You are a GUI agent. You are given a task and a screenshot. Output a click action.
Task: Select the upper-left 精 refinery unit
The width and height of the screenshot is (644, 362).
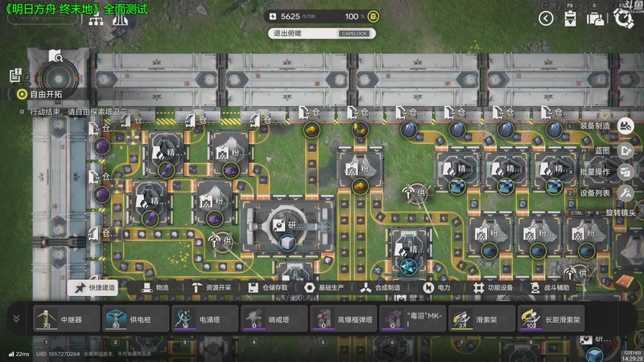point(166,153)
